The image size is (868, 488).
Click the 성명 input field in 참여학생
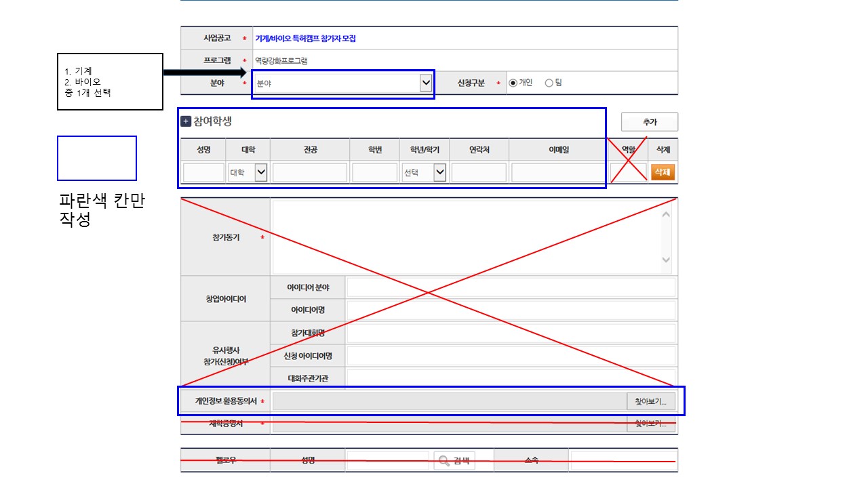click(x=203, y=173)
